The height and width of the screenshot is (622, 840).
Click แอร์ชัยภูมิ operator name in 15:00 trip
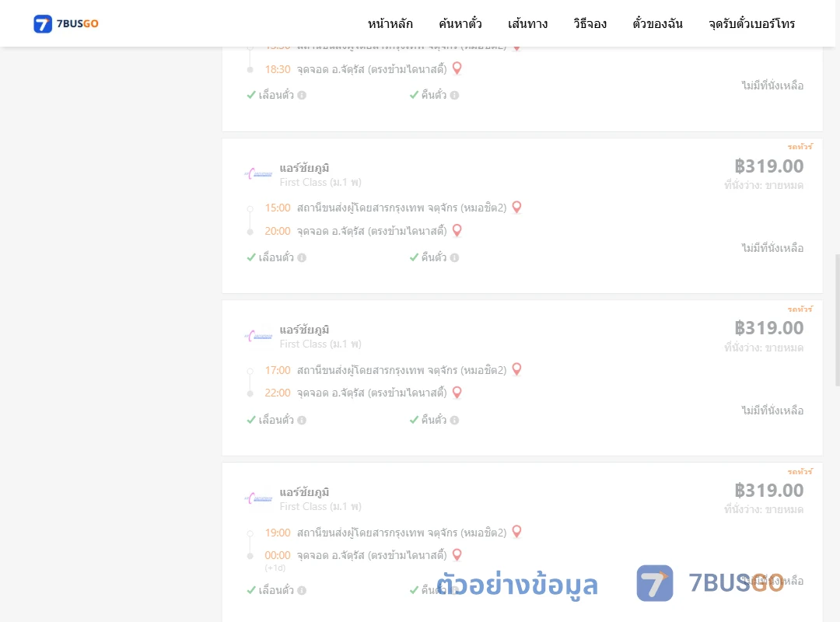click(304, 168)
